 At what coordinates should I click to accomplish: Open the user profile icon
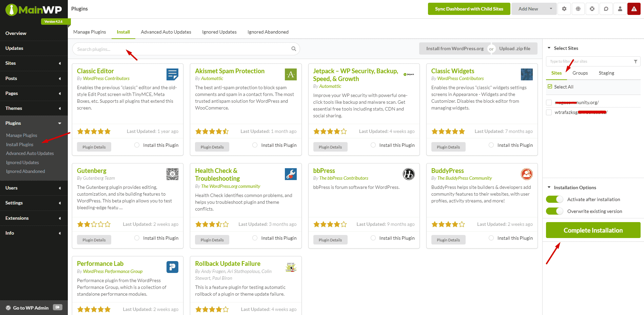click(x=620, y=9)
